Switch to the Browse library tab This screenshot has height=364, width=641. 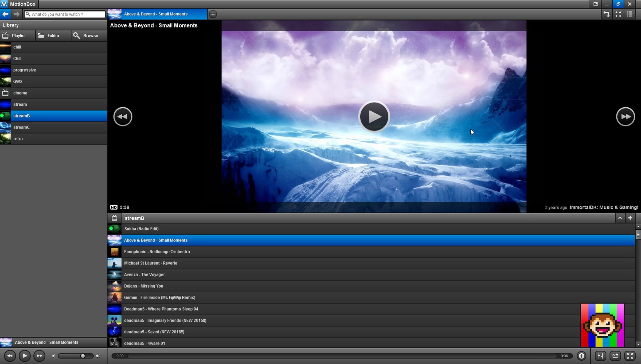(x=89, y=36)
